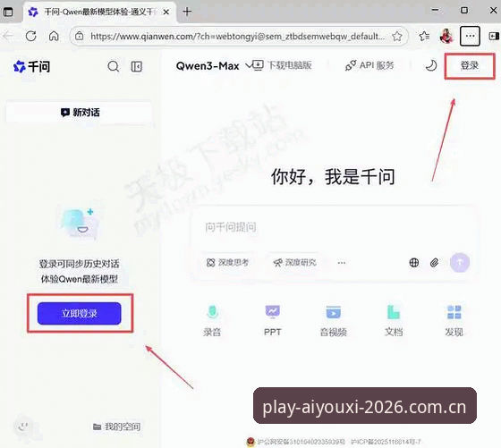Open the 发现 discover feature
This screenshot has height=448, width=501.
pos(454,321)
